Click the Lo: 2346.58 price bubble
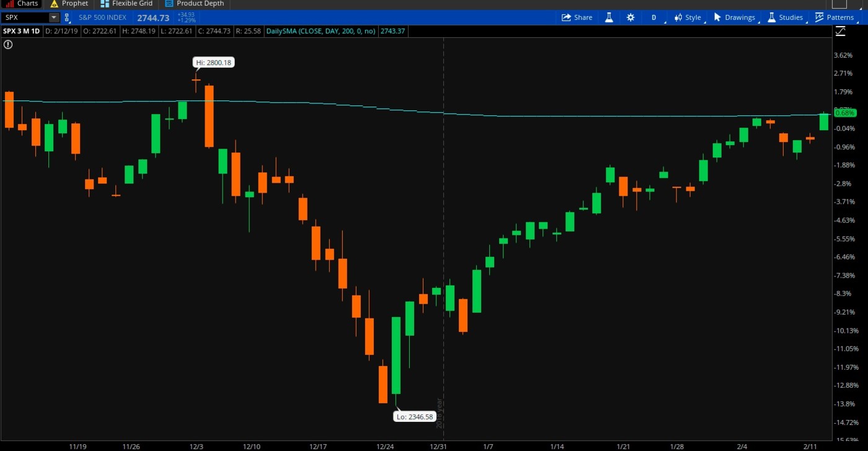 click(x=415, y=417)
